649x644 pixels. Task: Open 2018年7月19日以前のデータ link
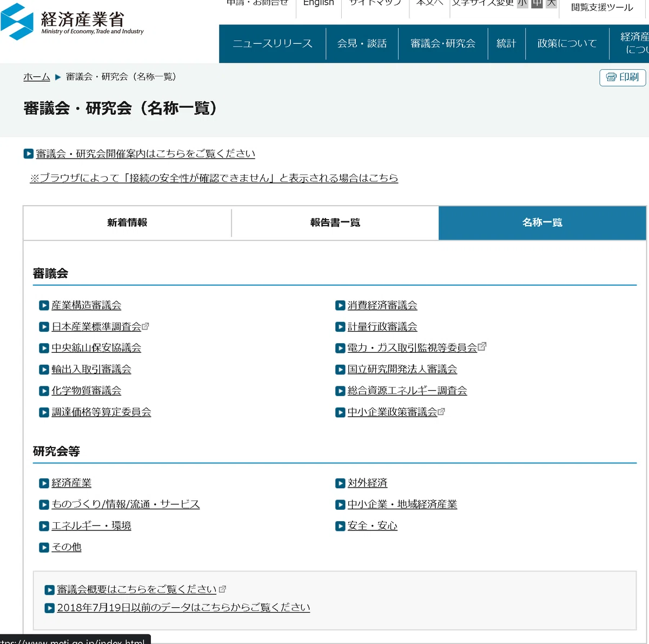(184, 608)
